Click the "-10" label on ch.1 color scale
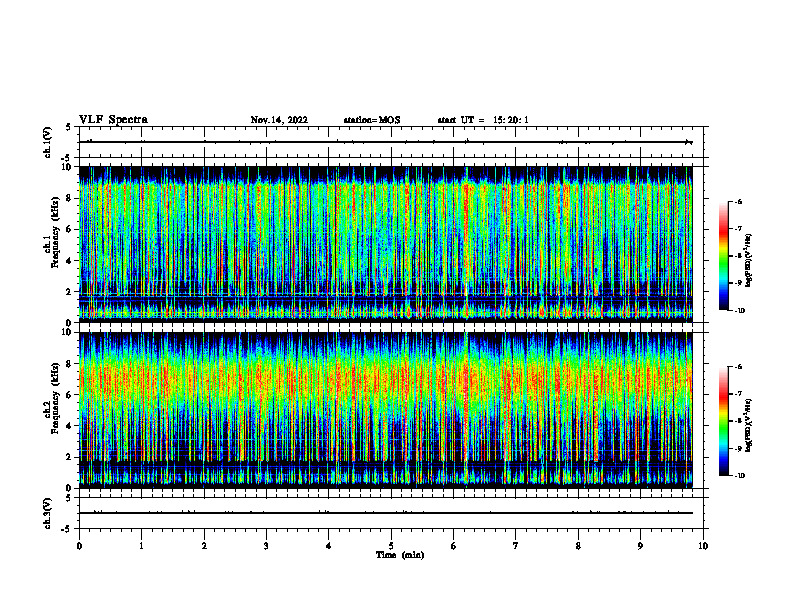792x612 pixels. [739, 310]
